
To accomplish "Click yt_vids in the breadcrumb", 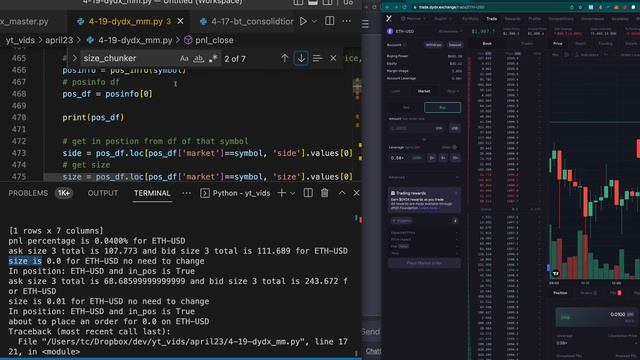I will (20, 40).
